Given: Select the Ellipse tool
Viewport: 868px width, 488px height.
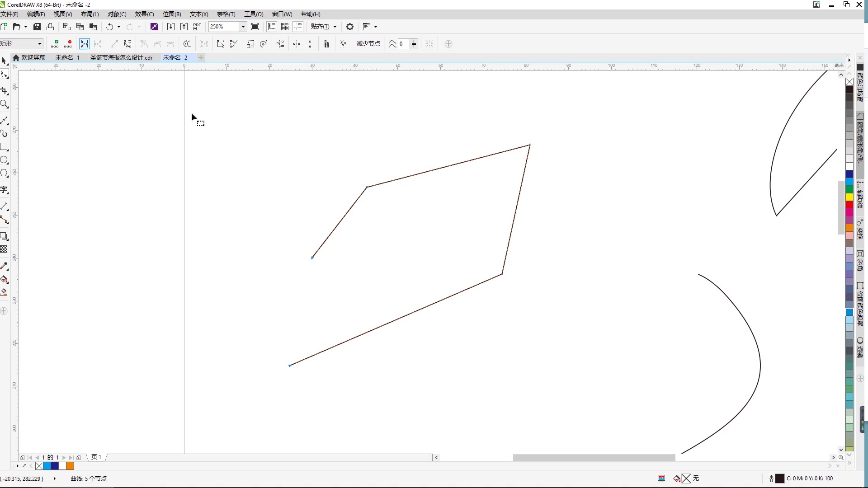Looking at the screenshot, I should (x=4, y=160).
